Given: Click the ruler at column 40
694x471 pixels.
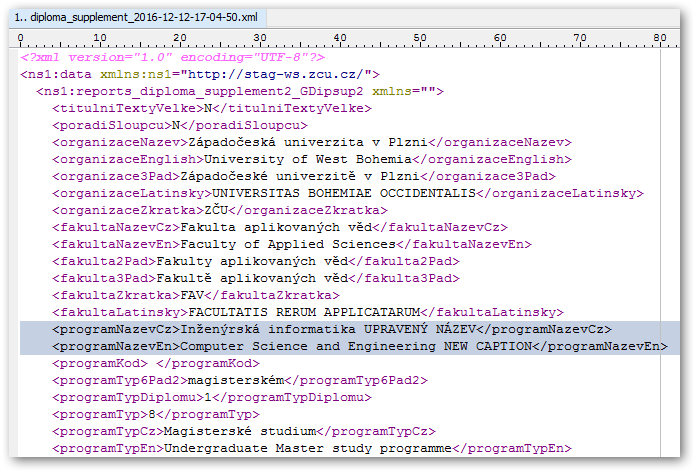Looking at the screenshot, I should click(x=340, y=39).
